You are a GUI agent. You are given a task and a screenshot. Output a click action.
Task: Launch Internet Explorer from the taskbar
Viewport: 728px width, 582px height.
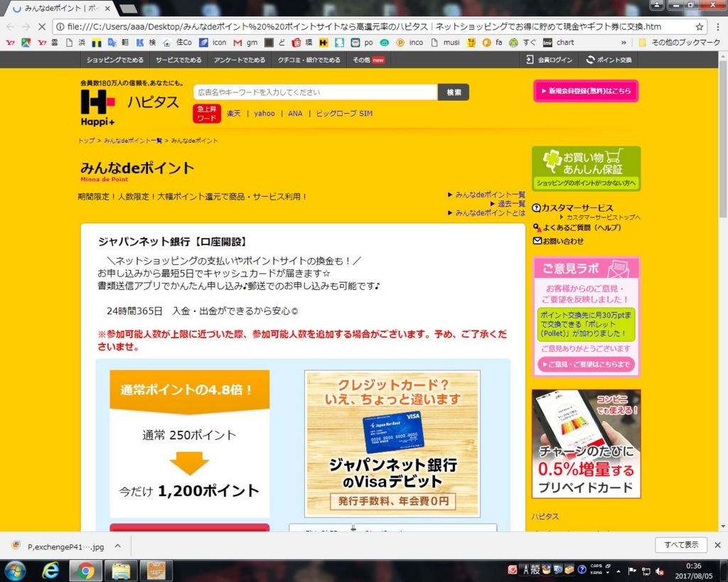pyautogui.click(x=50, y=571)
